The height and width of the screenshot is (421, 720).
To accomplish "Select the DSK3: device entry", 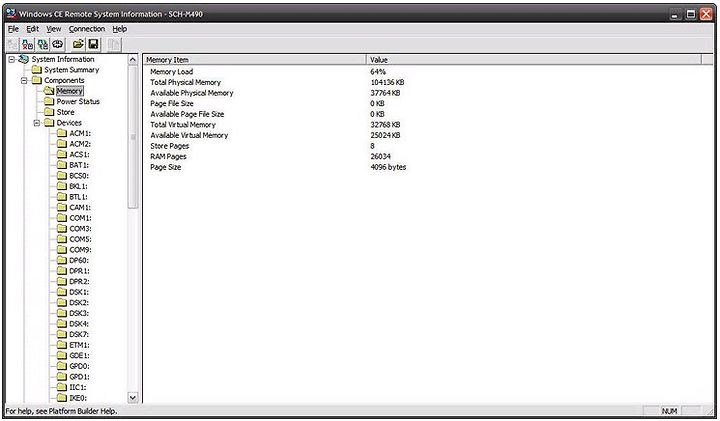I will (x=79, y=313).
